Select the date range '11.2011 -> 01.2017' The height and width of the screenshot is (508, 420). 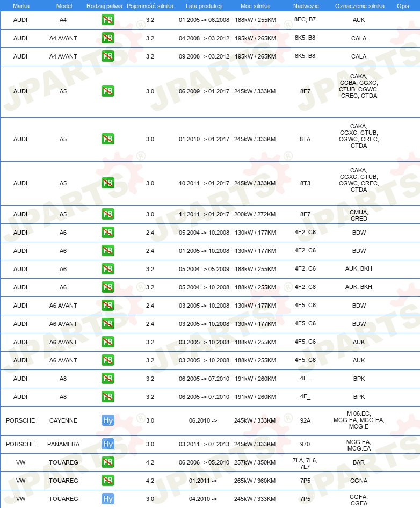coord(204,214)
